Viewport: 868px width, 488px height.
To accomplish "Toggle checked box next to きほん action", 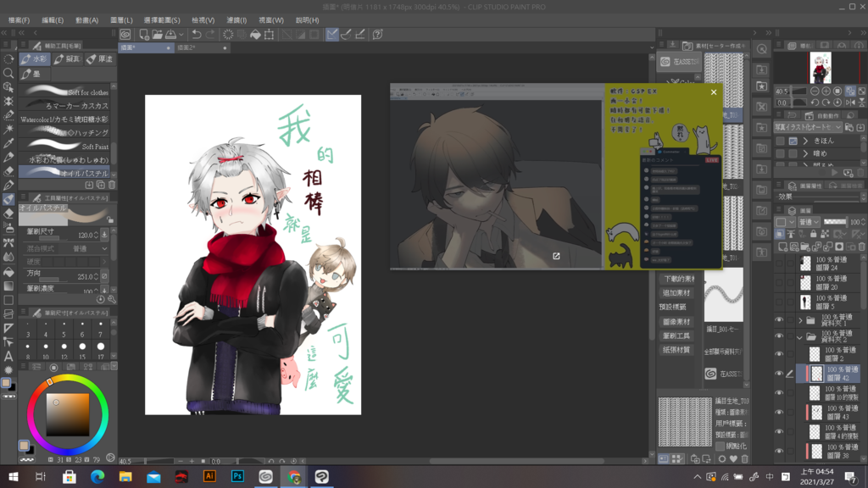I will click(793, 141).
